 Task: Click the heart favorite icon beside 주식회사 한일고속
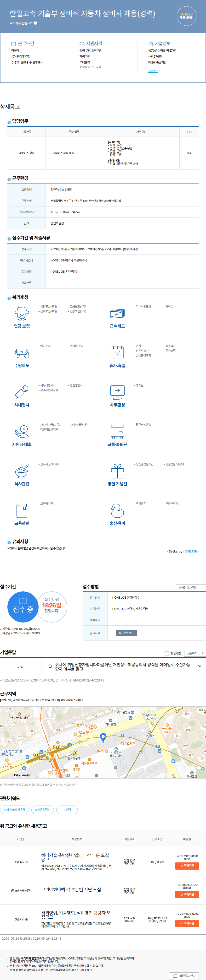[x=35, y=23]
